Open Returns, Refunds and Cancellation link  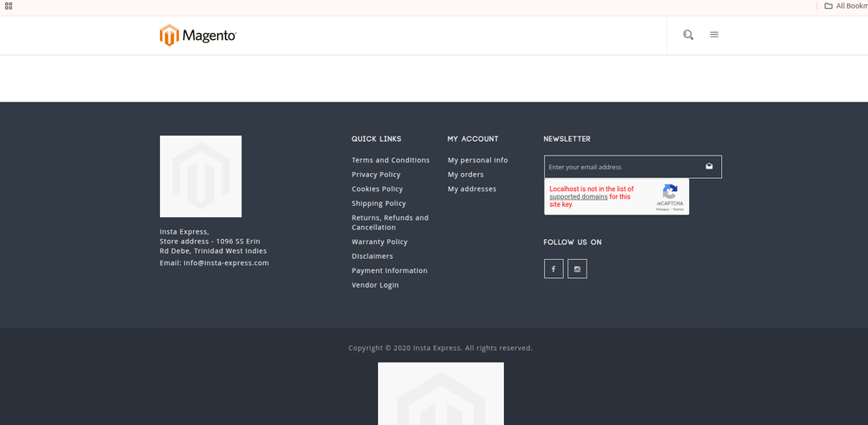click(x=390, y=222)
